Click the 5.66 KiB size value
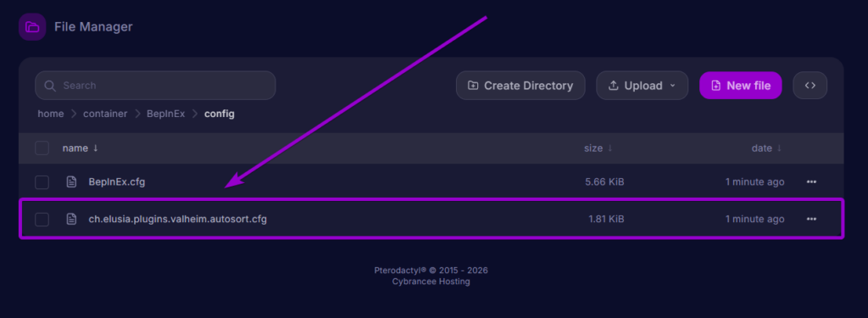 [x=604, y=181]
